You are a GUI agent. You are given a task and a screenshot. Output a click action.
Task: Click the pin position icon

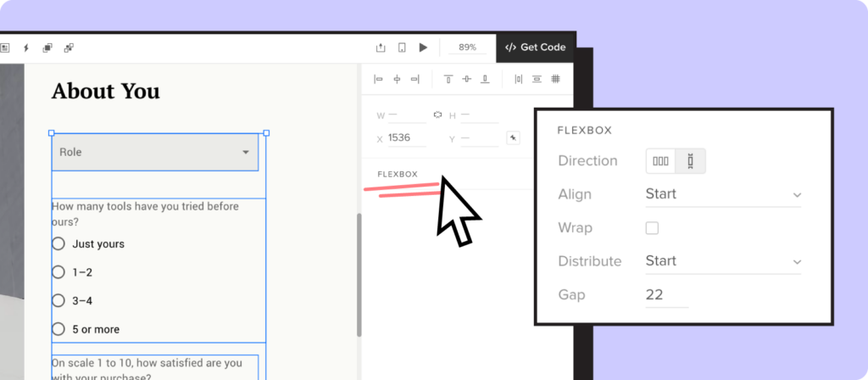pos(513,137)
